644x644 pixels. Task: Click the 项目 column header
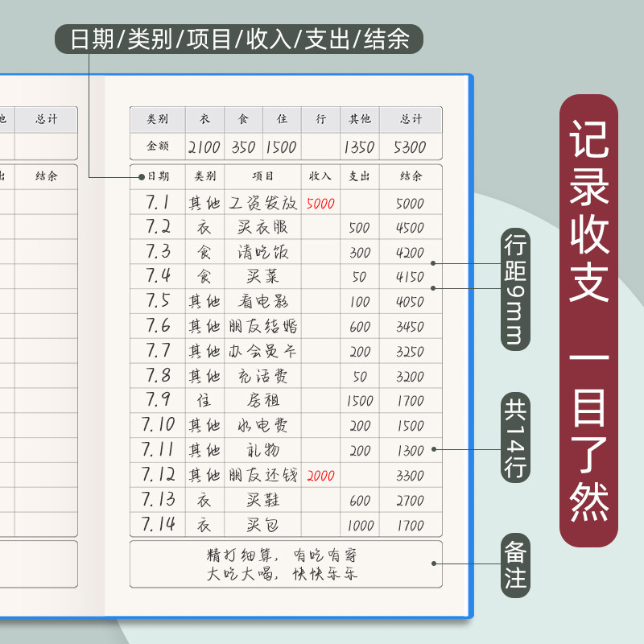click(263, 176)
